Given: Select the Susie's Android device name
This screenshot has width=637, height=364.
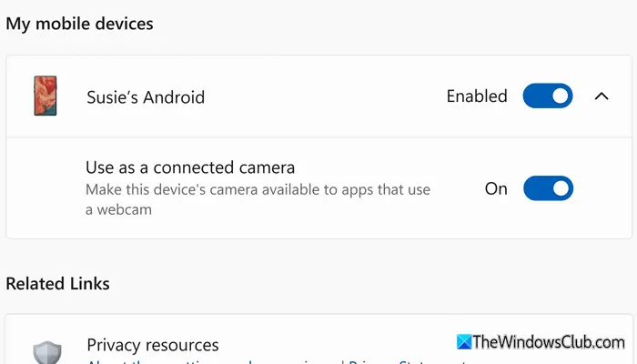Looking at the screenshot, I should point(146,96).
